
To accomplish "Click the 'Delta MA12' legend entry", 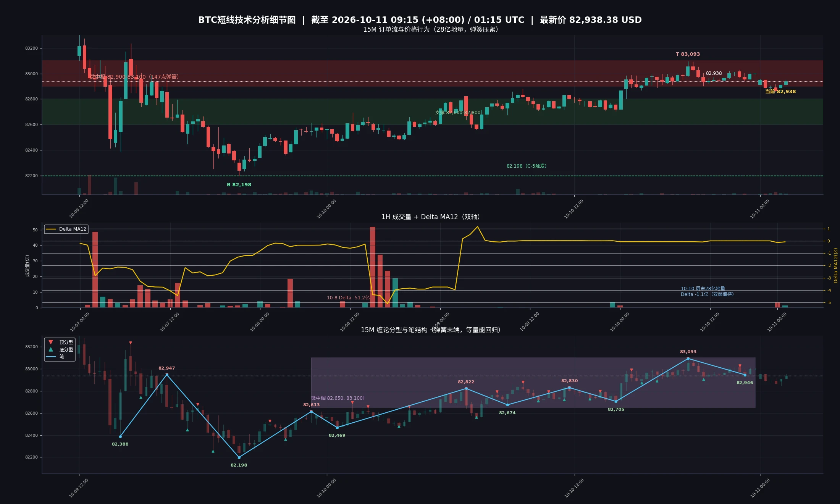I will click(66, 229).
